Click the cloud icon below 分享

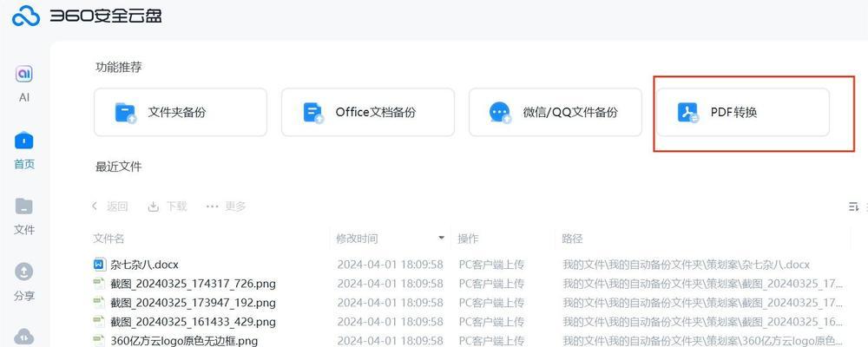pos(23,337)
